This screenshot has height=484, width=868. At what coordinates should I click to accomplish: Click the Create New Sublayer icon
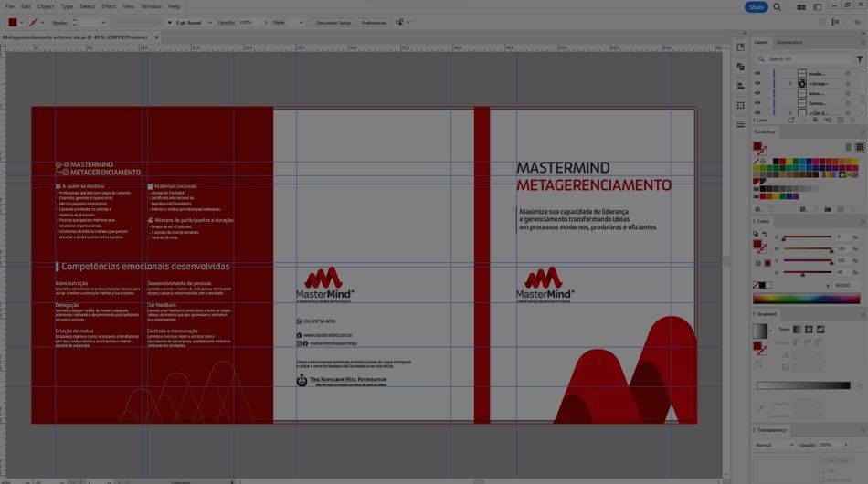[828, 120]
